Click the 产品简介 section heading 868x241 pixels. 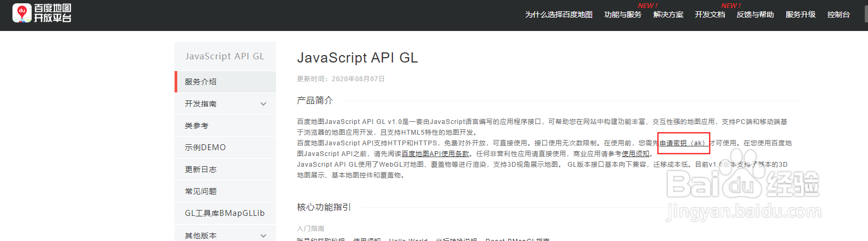pyautogui.click(x=315, y=100)
